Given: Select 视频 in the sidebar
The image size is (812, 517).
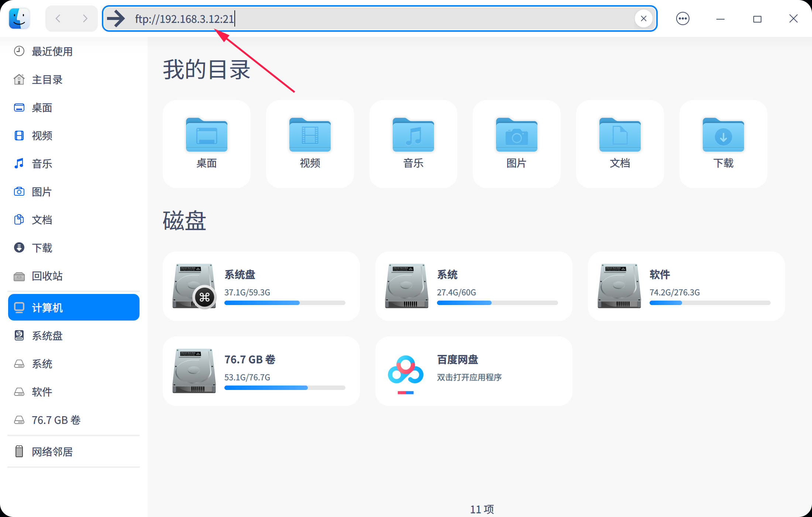Looking at the screenshot, I should click(x=42, y=136).
